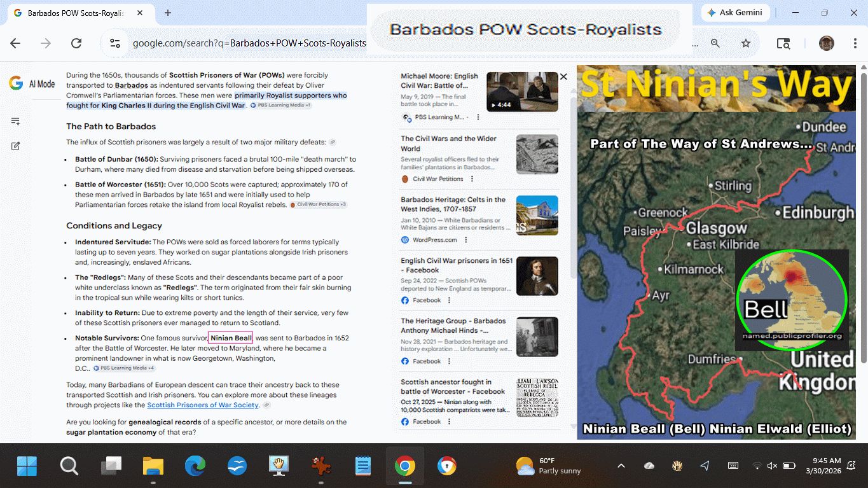The image size is (868, 488).
Task: Open the new AI Mode chat edit icon
Action: 16,146
